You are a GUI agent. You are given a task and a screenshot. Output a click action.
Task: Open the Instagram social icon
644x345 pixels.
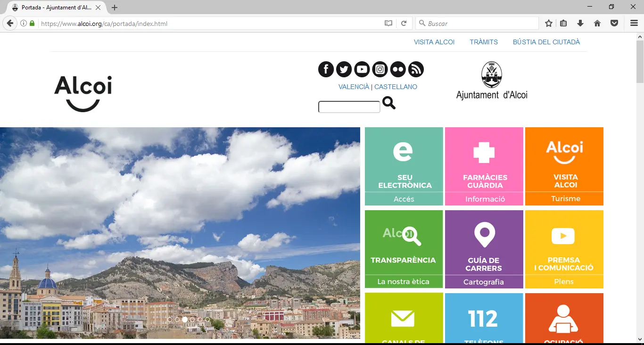point(380,69)
